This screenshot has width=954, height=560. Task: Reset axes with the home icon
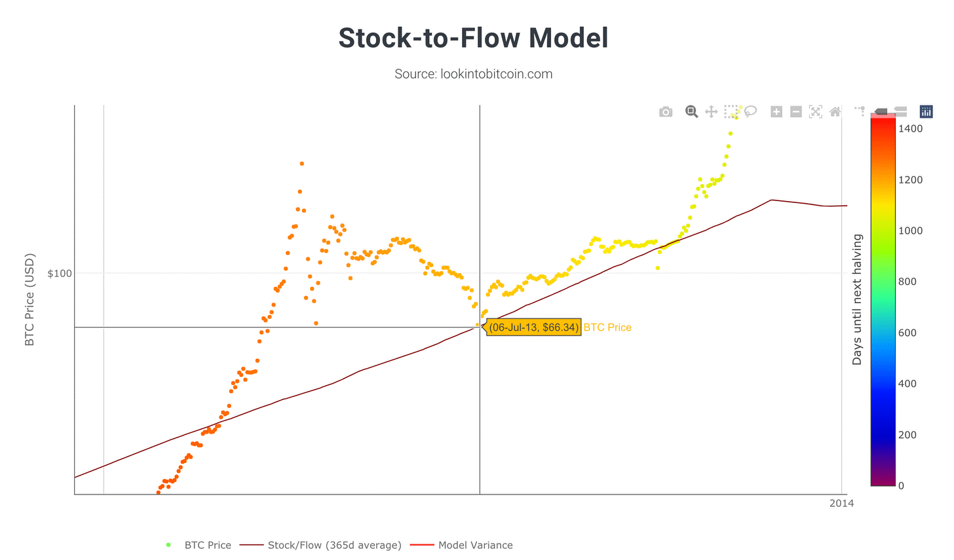click(835, 112)
